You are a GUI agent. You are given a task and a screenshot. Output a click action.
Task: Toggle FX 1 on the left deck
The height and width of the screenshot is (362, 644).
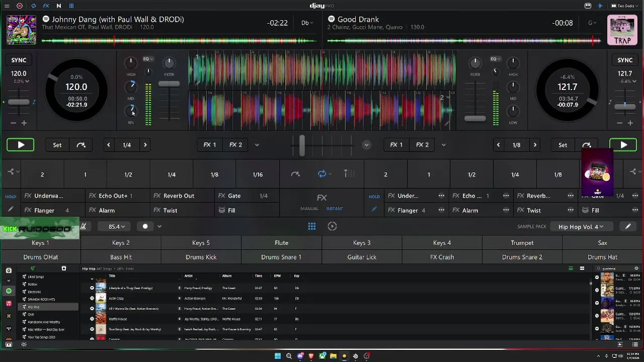click(210, 145)
